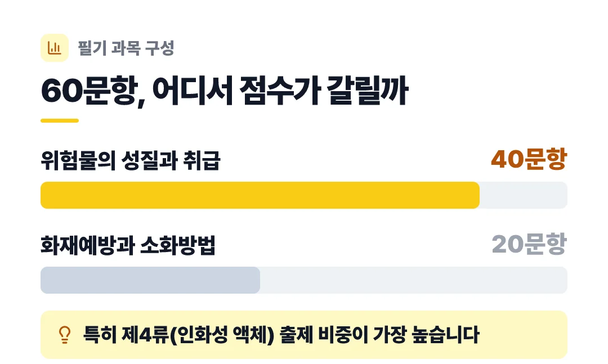This screenshot has width=608, height=364.
Task: Click the word 갈릴까 in the title
Action: (368, 91)
